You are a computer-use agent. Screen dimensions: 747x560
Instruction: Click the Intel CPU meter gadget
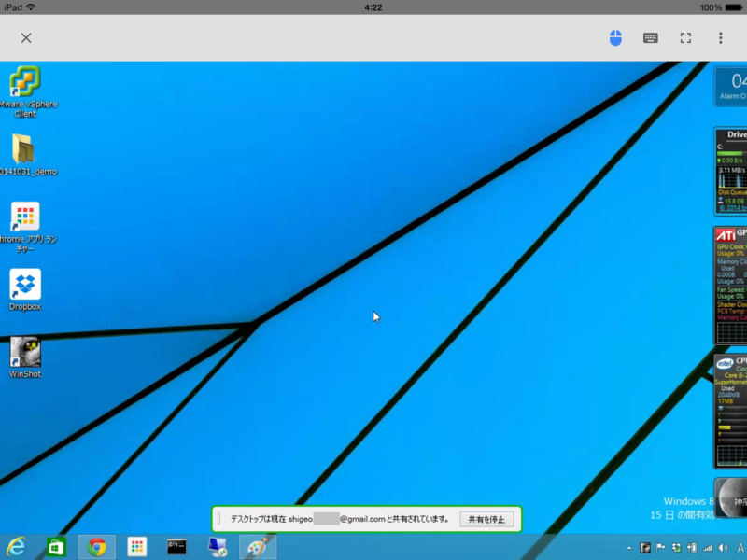coord(731,412)
